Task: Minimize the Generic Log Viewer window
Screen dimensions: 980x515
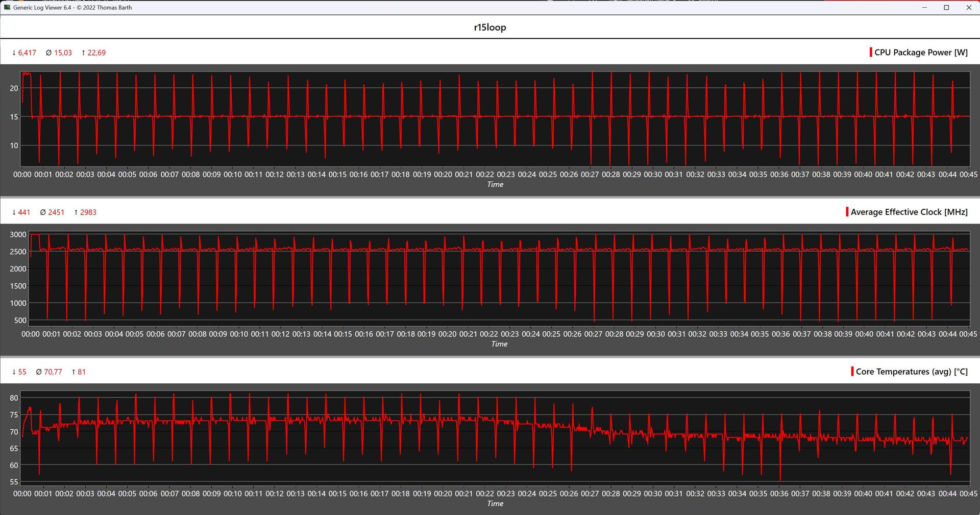Action: 924,8
